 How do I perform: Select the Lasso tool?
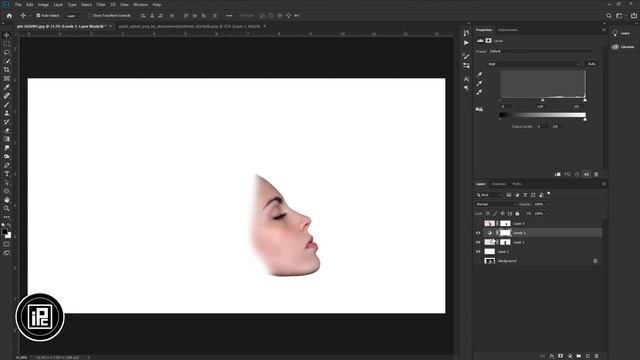pyautogui.click(x=7, y=52)
